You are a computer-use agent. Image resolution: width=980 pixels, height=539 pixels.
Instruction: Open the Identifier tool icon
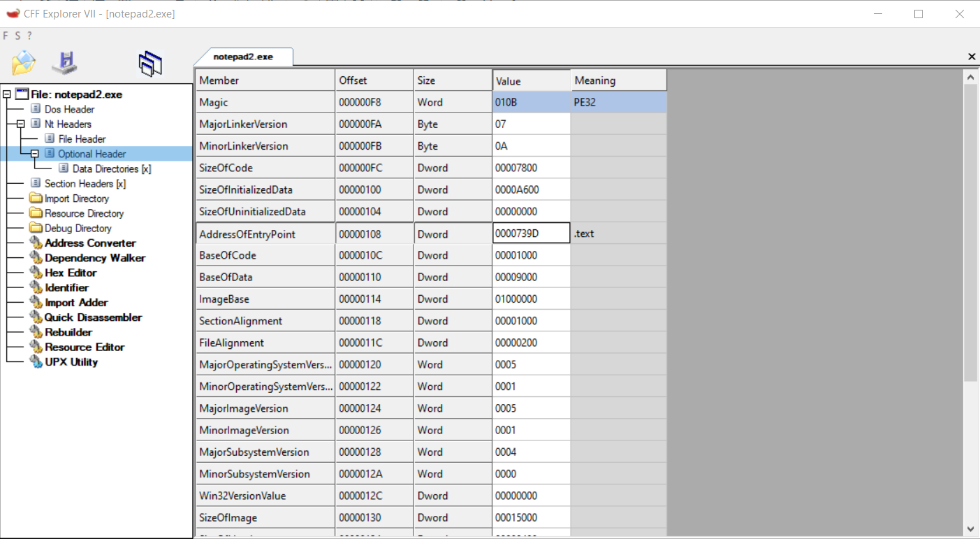36,287
